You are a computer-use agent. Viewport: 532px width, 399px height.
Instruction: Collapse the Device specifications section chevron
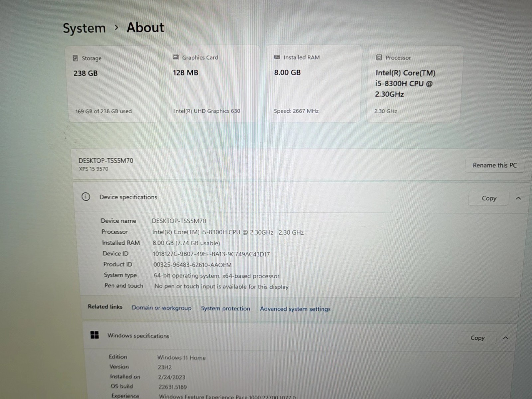[518, 198]
